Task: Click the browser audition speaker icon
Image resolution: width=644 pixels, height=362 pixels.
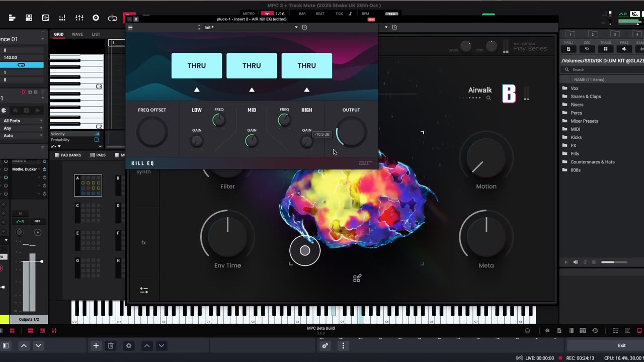Action: [576, 262]
